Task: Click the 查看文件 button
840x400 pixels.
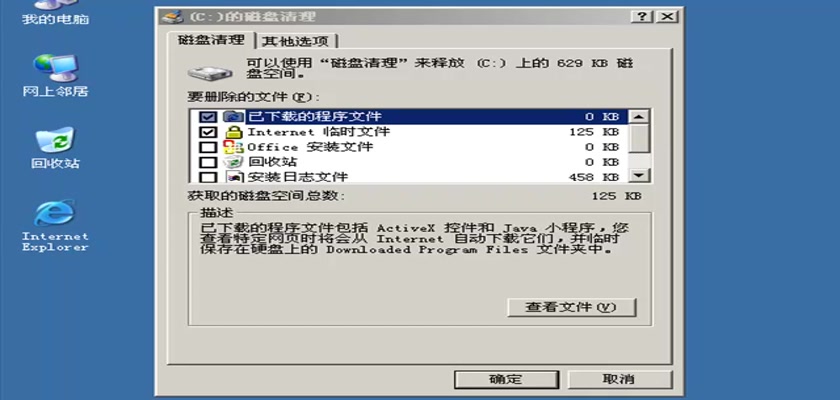Action: [571, 307]
